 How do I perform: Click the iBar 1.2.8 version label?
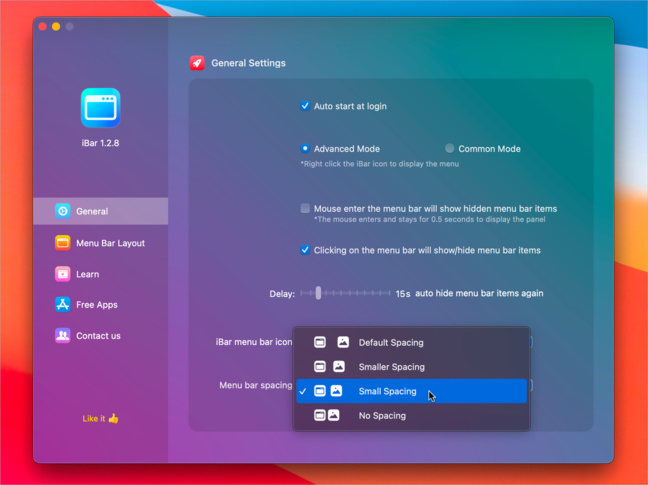click(x=100, y=143)
